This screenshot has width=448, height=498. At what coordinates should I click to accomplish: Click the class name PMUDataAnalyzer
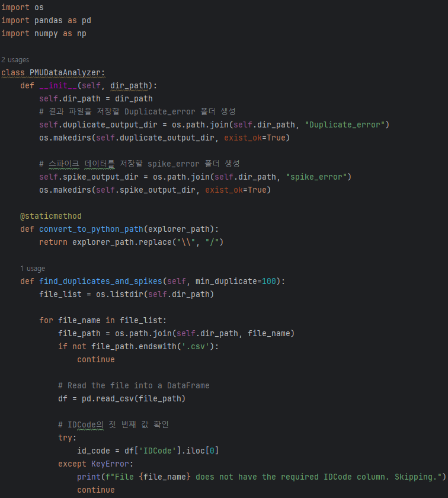pos(65,73)
